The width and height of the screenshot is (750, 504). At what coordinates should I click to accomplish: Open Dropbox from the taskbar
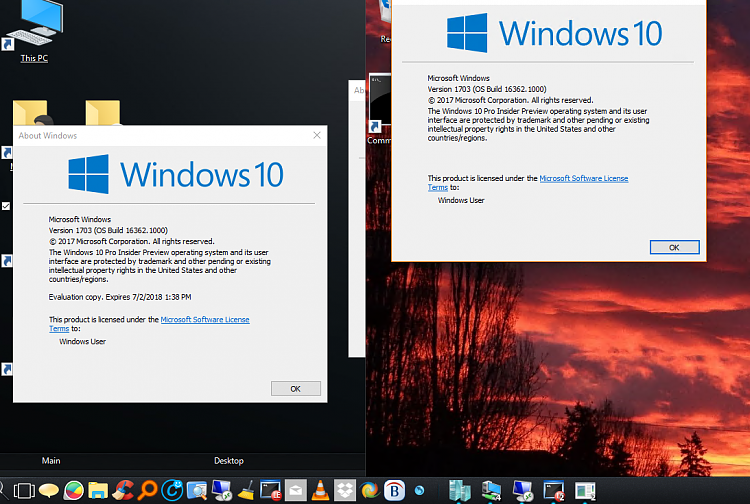tap(345, 491)
